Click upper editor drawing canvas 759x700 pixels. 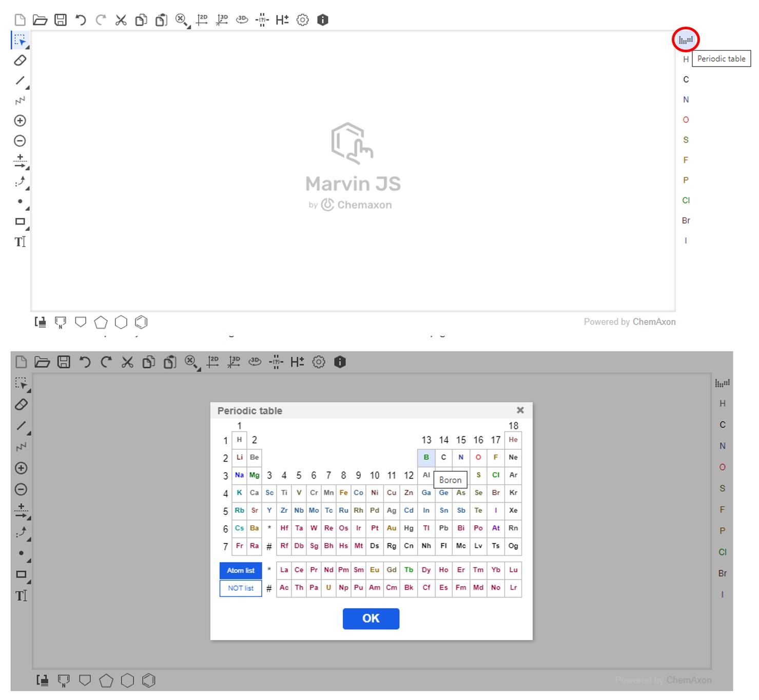point(353,171)
